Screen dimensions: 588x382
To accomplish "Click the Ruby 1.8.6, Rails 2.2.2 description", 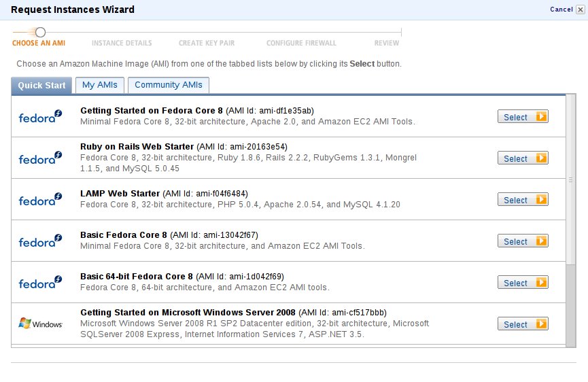I will (248, 163).
